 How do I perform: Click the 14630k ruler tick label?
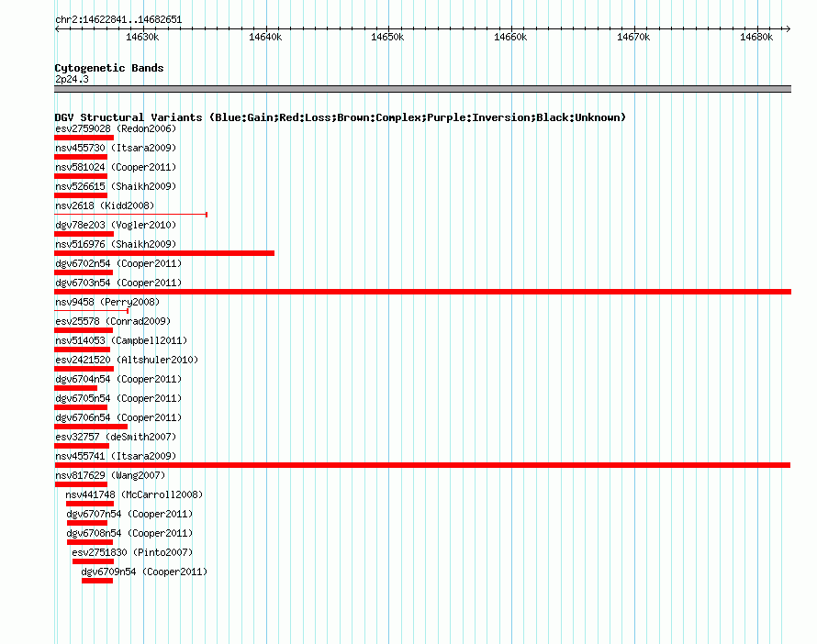point(142,37)
